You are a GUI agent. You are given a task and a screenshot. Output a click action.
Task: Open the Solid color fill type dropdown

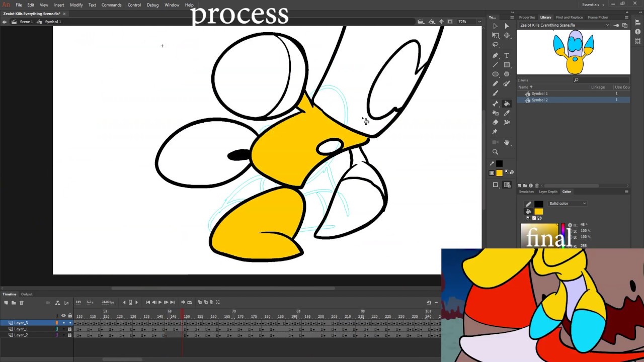(567, 204)
